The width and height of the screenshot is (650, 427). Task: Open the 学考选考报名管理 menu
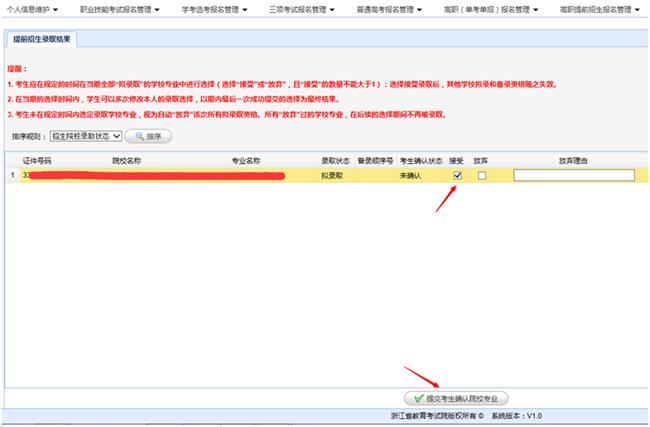coord(216,8)
